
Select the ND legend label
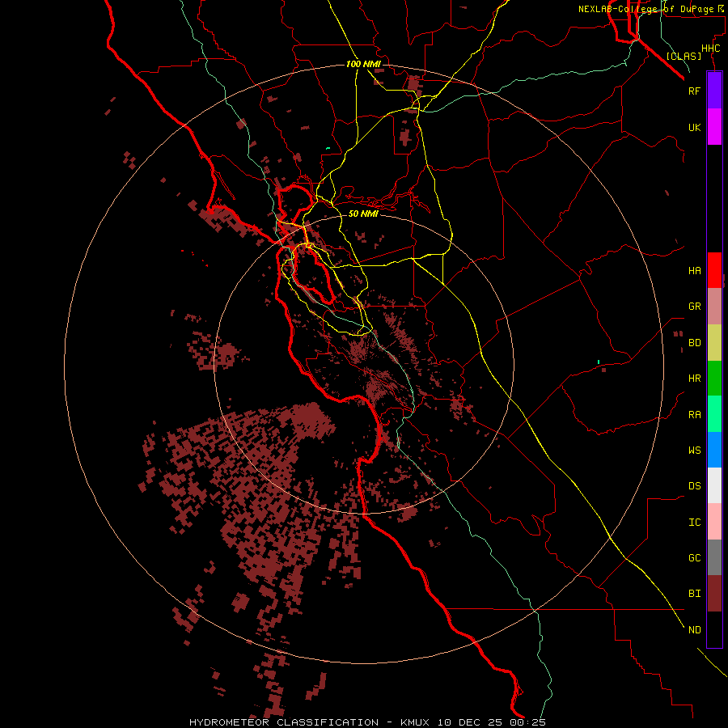point(694,630)
